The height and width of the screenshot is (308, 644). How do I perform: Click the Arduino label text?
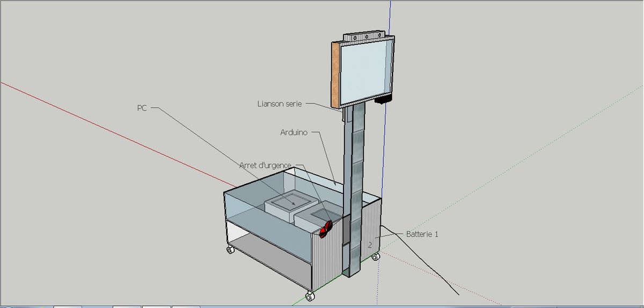point(294,132)
